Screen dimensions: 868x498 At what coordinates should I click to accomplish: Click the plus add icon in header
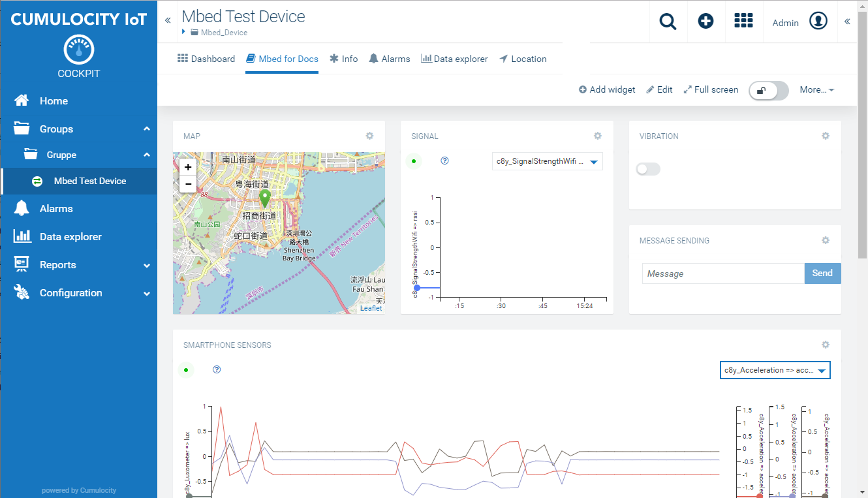[x=705, y=22]
